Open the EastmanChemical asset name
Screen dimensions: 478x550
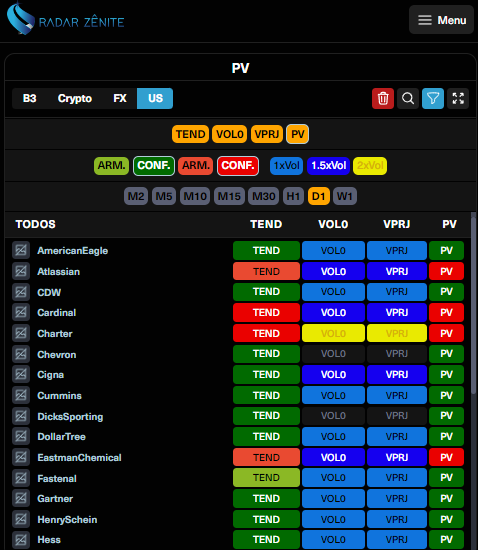79,458
